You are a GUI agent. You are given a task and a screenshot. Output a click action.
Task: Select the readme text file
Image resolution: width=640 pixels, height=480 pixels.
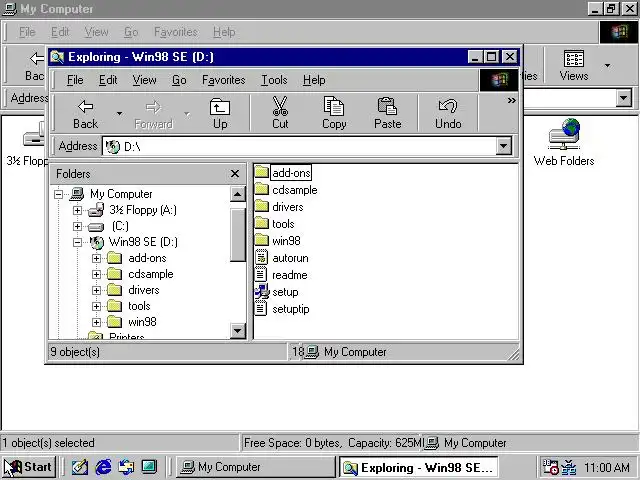290,275
